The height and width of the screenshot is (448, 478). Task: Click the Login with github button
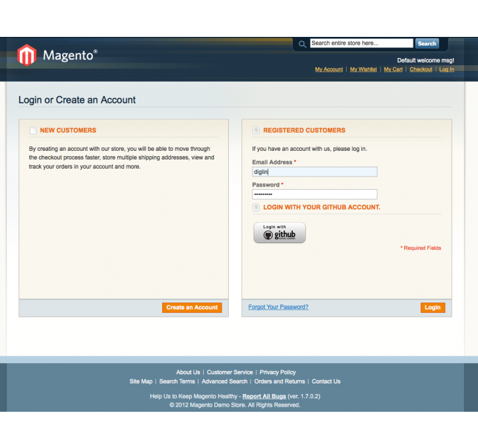[x=280, y=233]
